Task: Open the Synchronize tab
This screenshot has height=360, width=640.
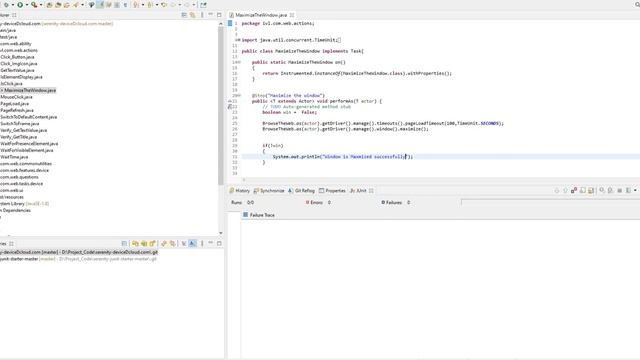Action: (x=269, y=191)
